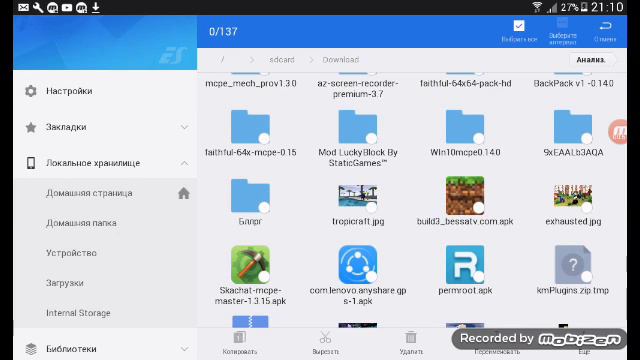
Task: Tick selection circle on kmPlugins.zip.tmp
Action: pyautogui.click(x=587, y=277)
